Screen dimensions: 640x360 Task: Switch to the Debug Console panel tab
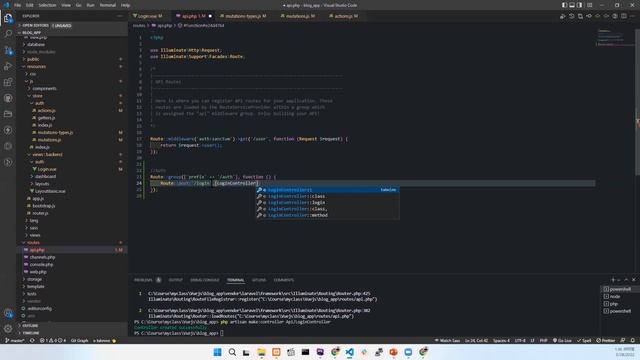[205, 280]
